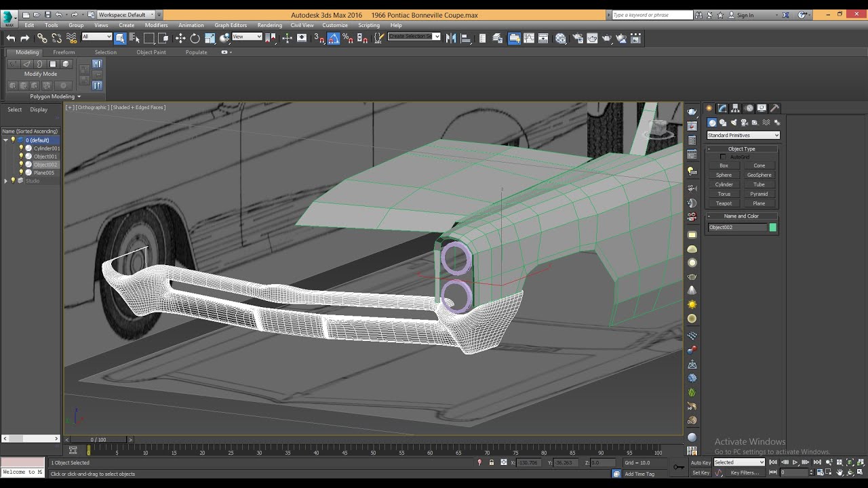Click the Auto Key button
This screenshot has width=868, height=488.
tap(701, 462)
